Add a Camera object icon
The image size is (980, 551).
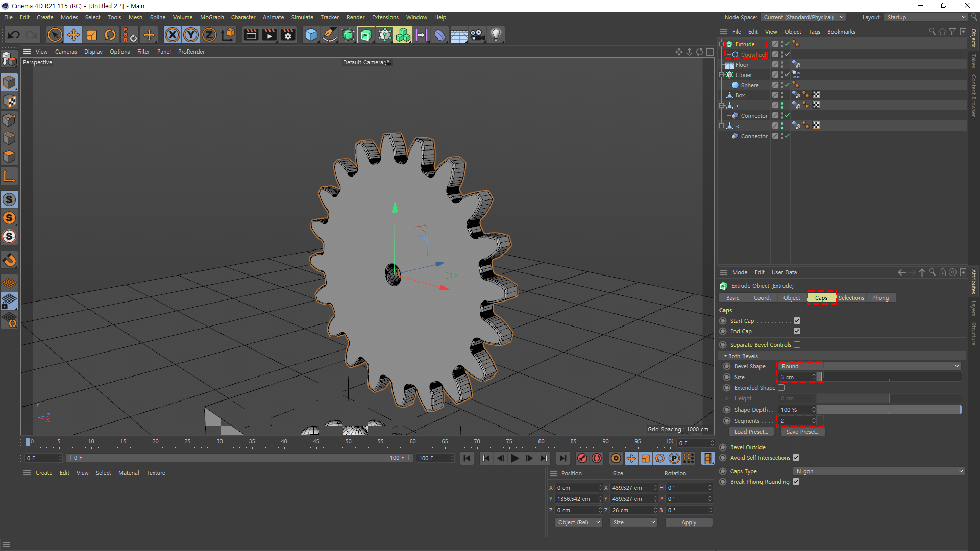click(477, 35)
